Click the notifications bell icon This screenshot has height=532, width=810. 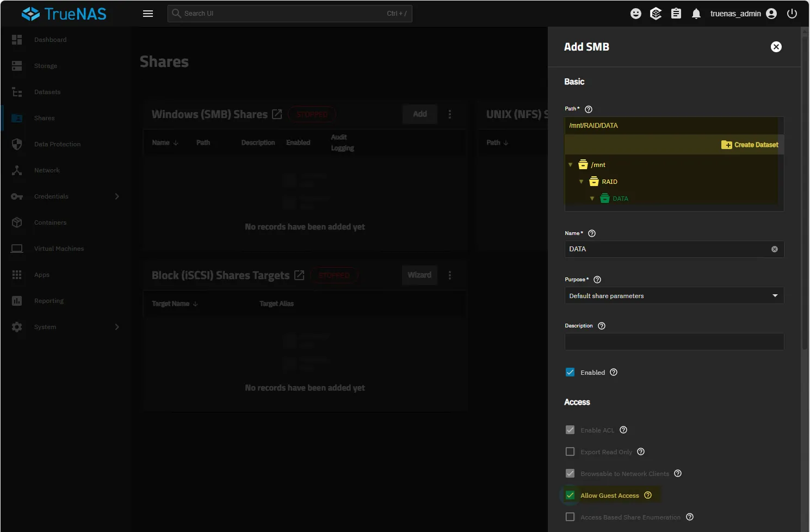[x=696, y=14]
